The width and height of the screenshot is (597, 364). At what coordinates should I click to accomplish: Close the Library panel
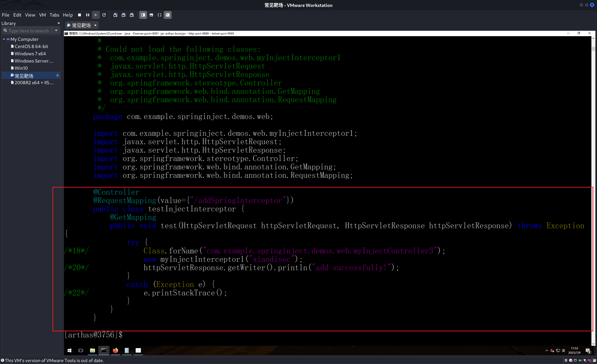pyautogui.click(x=59, y=23)
